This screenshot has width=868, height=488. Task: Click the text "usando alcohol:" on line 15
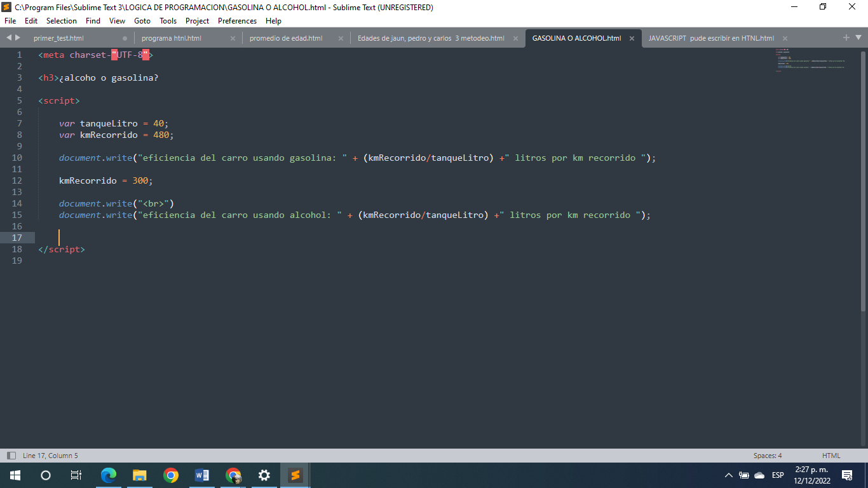pos(292,215)
